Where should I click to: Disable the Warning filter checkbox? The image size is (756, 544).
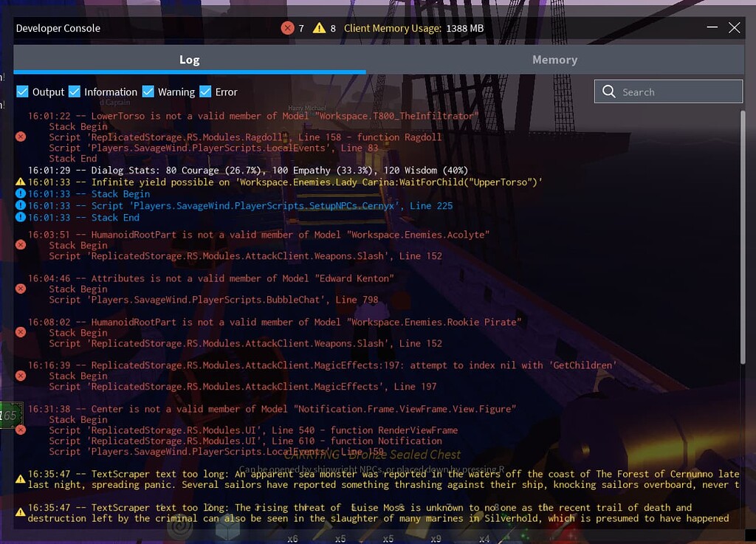(x=148, y=92)
